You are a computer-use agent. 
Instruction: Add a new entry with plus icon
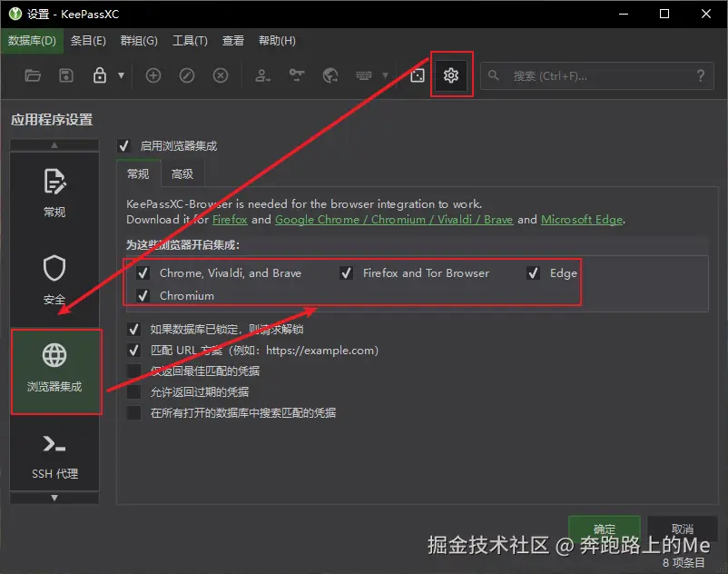point(153,75)
